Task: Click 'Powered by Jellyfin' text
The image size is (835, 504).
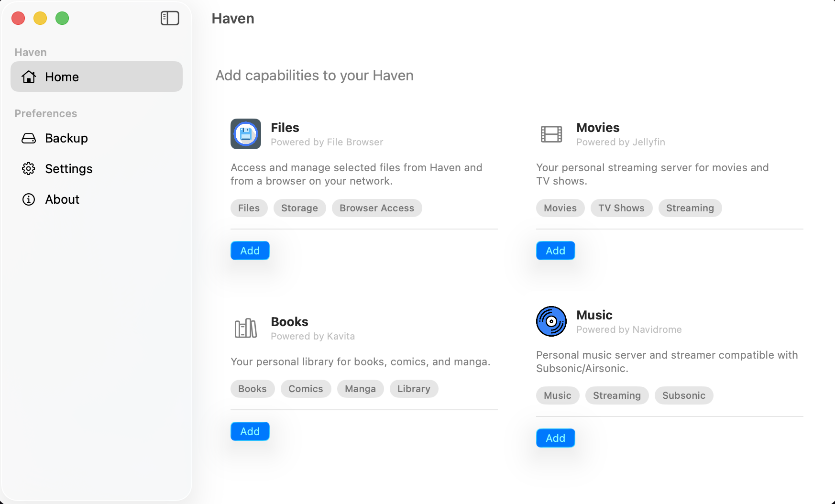Action: pyautogui.click(x=621, y=142)
